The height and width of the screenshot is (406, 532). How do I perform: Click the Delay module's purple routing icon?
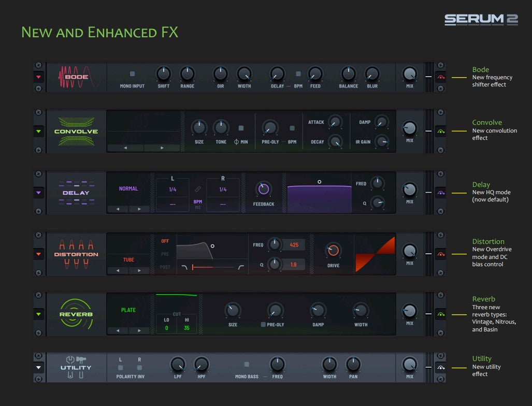pos(441,193)
